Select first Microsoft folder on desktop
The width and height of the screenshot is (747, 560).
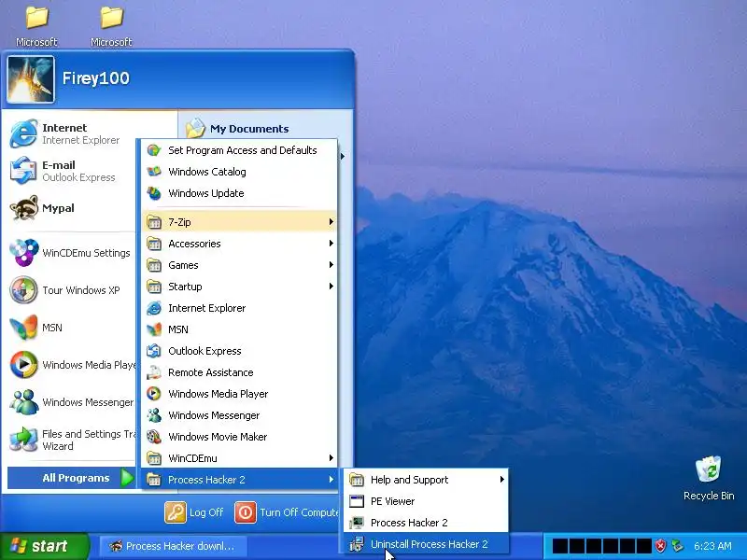[36, 26]
